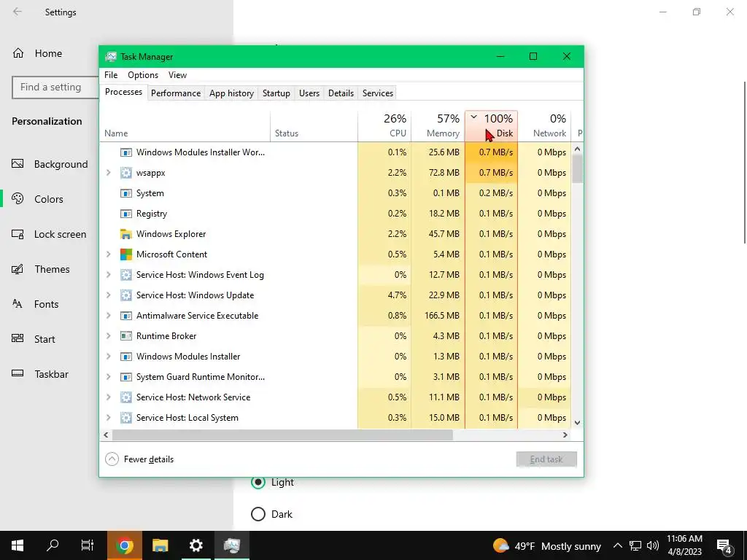The image size is (747, 560).
Task: Open the View menu
Action: tap(177, 75)
